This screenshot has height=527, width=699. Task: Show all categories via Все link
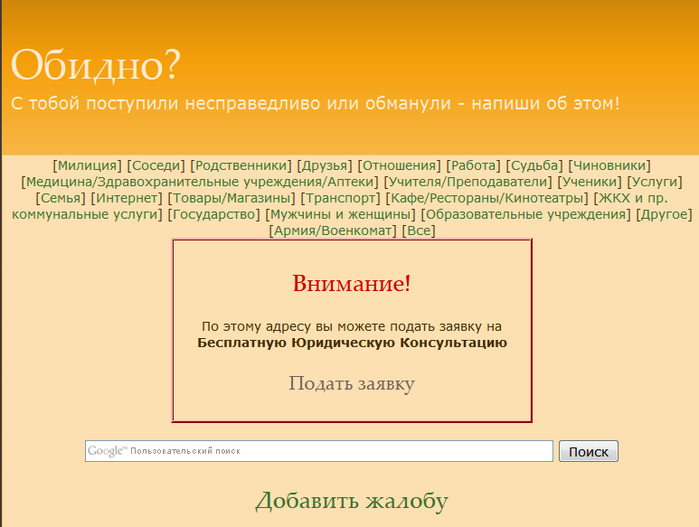419,231
